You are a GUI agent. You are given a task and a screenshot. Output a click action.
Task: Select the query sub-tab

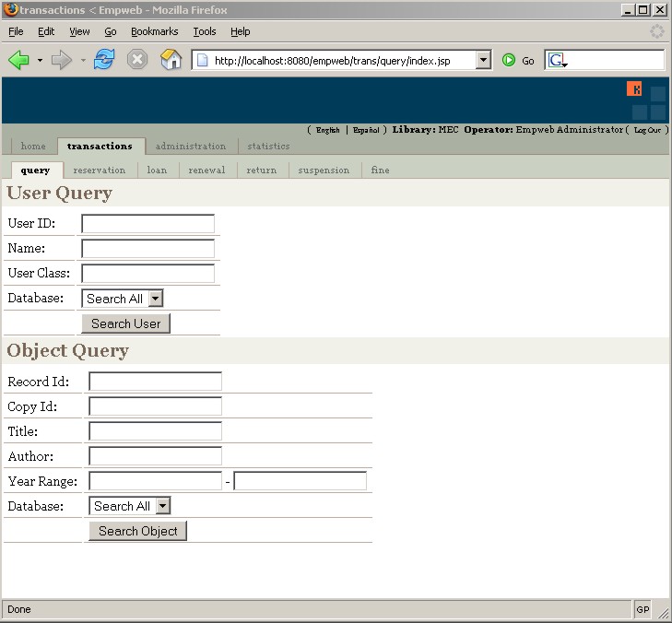(35, 170)
